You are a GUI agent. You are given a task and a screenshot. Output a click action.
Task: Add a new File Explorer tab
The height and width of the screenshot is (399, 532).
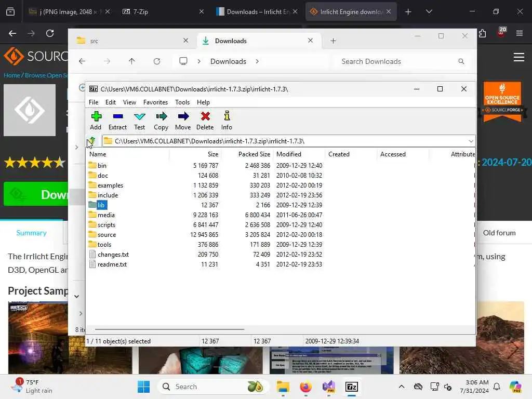click(333, 41)
